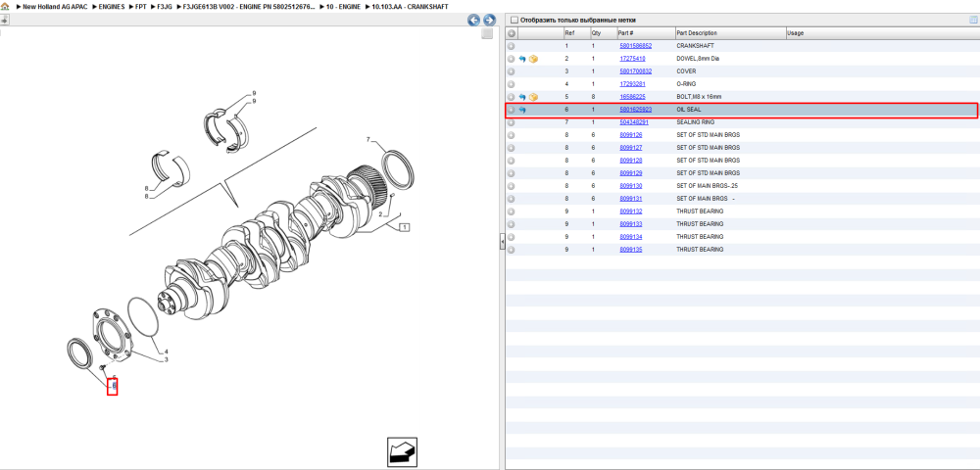Go to the home icon in breadcrumb
This screenshot has width=980, height=470.
point(5,6)
